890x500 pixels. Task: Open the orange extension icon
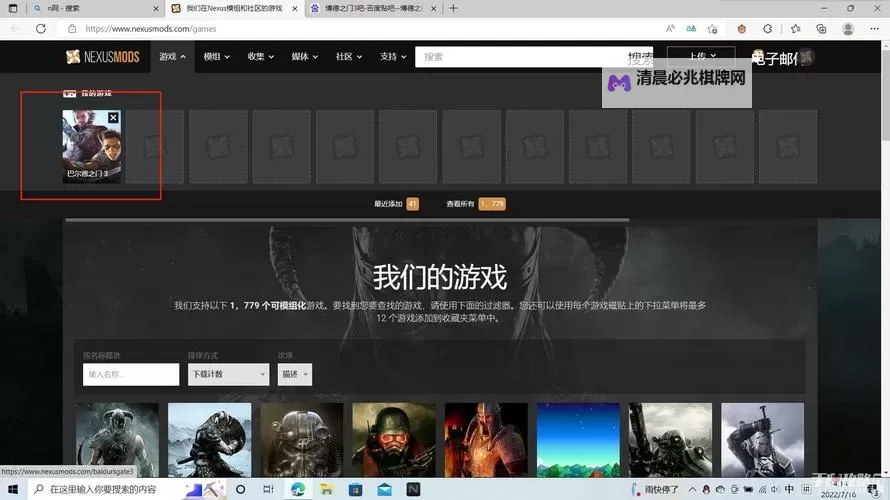741,28
